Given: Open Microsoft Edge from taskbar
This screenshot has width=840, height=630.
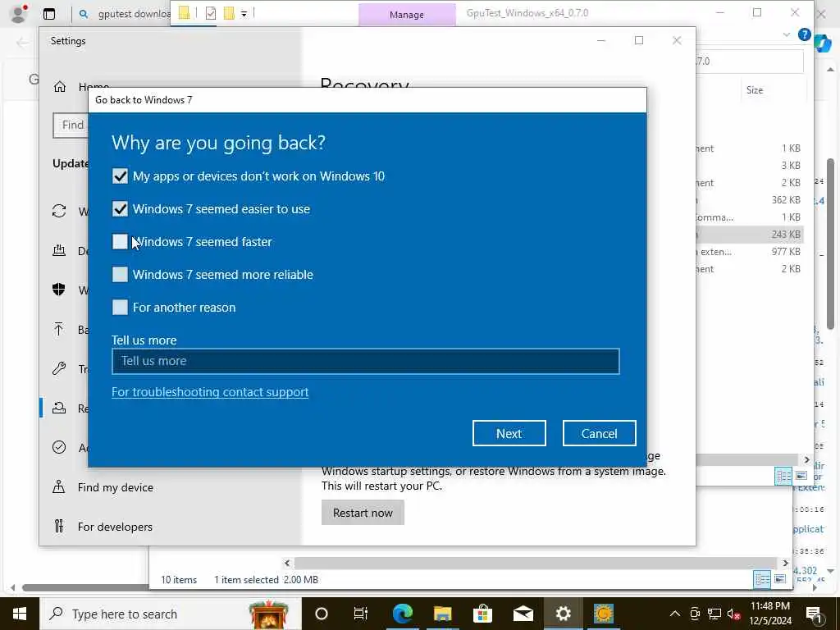Looking at the screenshot, I should pos(403,614).
